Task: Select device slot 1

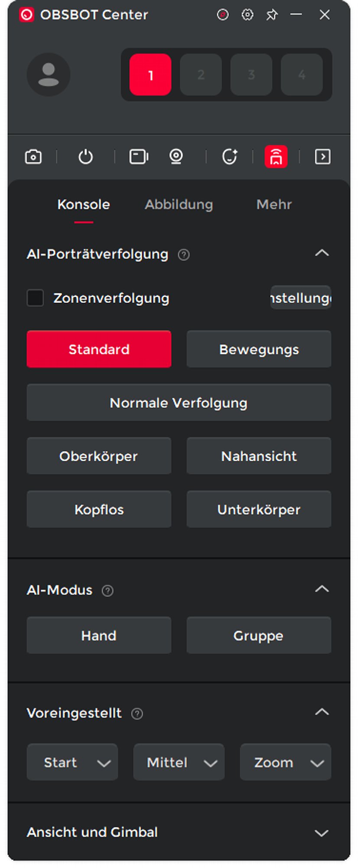Action: (150, 75)
